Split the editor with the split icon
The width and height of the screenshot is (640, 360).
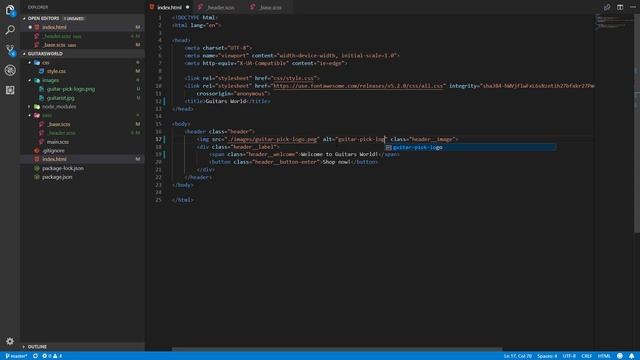(620, 7)
